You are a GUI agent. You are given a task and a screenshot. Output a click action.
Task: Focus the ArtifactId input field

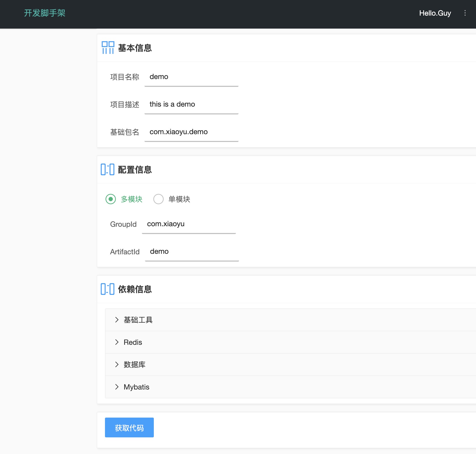pos(192,252)
